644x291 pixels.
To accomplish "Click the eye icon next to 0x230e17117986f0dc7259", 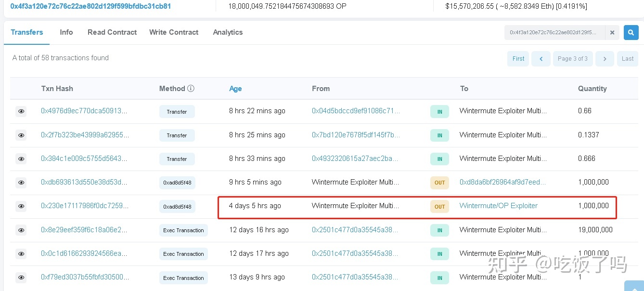I will [21, 206].
